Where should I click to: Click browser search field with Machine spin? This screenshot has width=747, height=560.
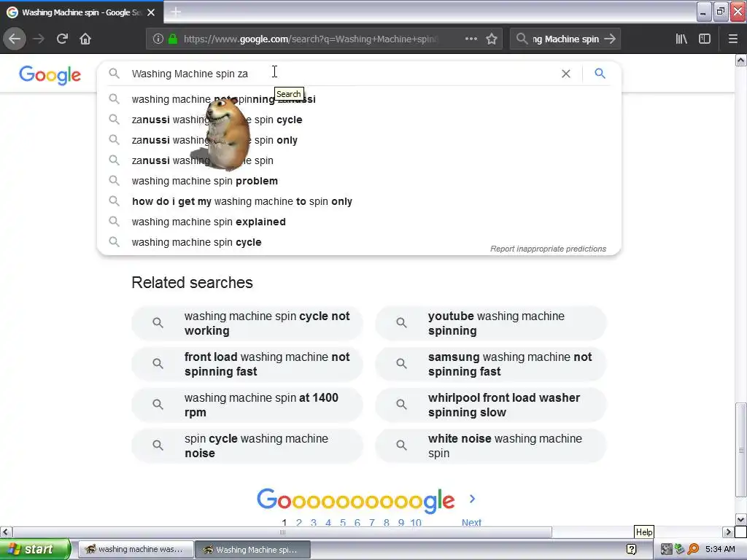point(565,39)
